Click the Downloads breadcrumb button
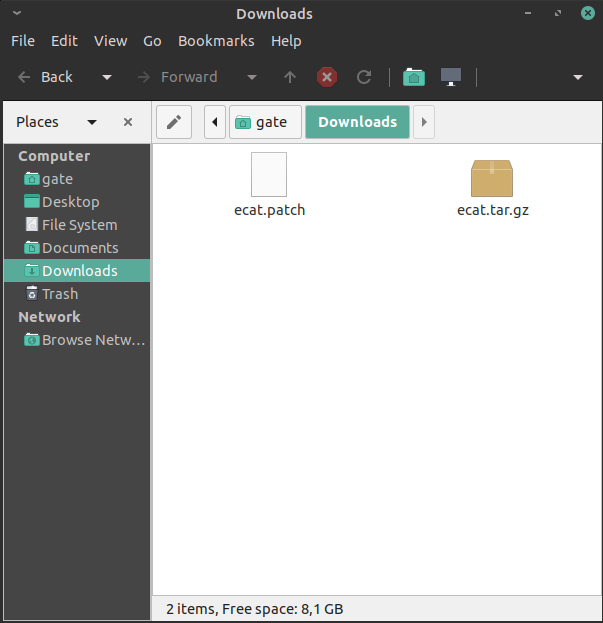Image resolution: width=603 pixels, height=623 pixels. (x=358, y=122)
